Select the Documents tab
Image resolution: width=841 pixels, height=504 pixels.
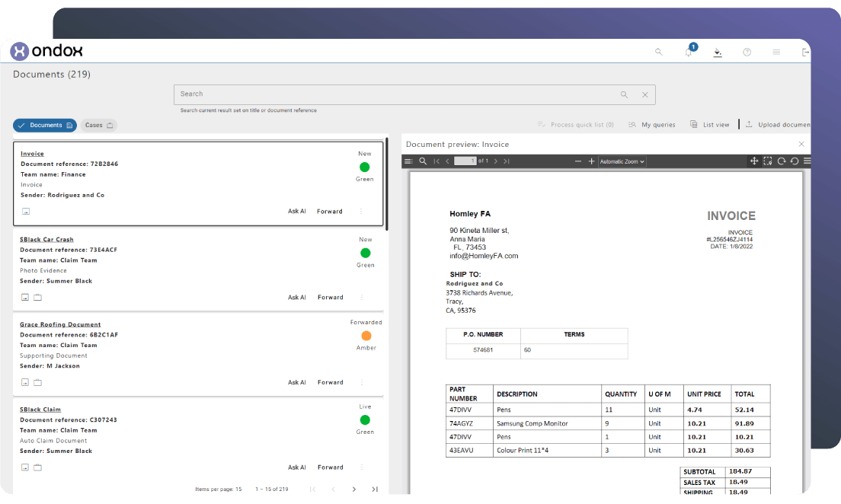point(45,125)
